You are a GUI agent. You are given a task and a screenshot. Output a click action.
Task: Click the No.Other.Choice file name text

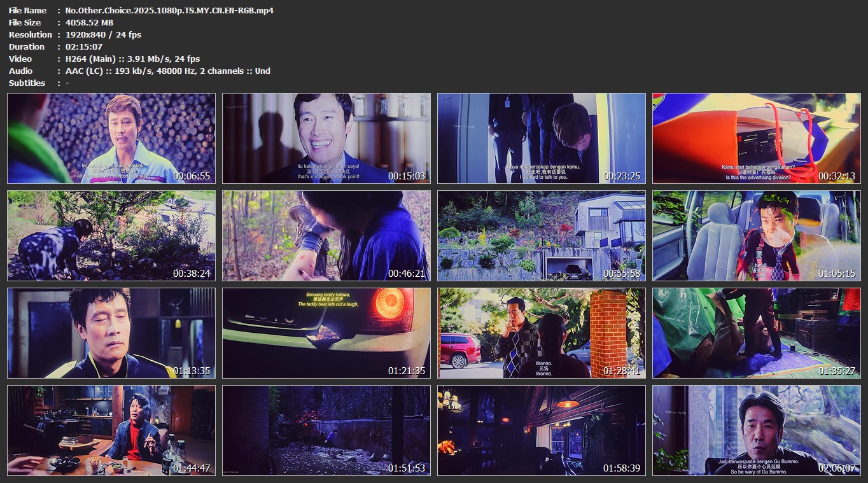coord(169,10)
